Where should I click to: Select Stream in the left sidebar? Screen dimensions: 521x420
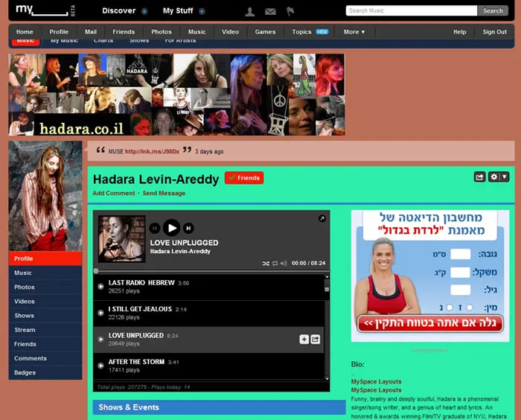45,330
